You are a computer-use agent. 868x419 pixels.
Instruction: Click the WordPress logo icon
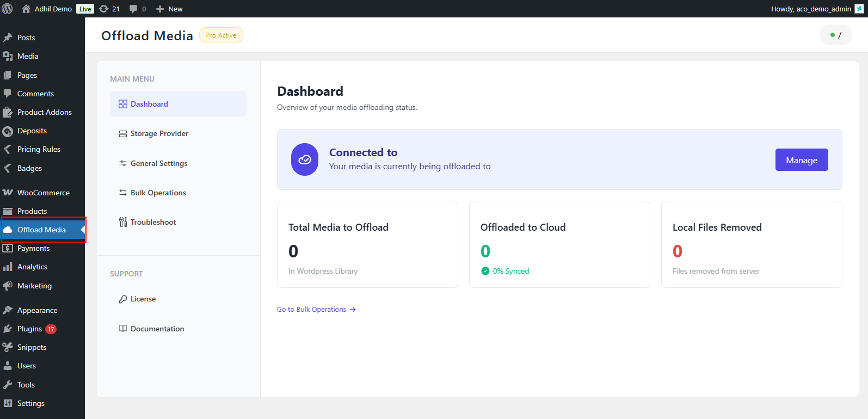[x=8, y=9]
